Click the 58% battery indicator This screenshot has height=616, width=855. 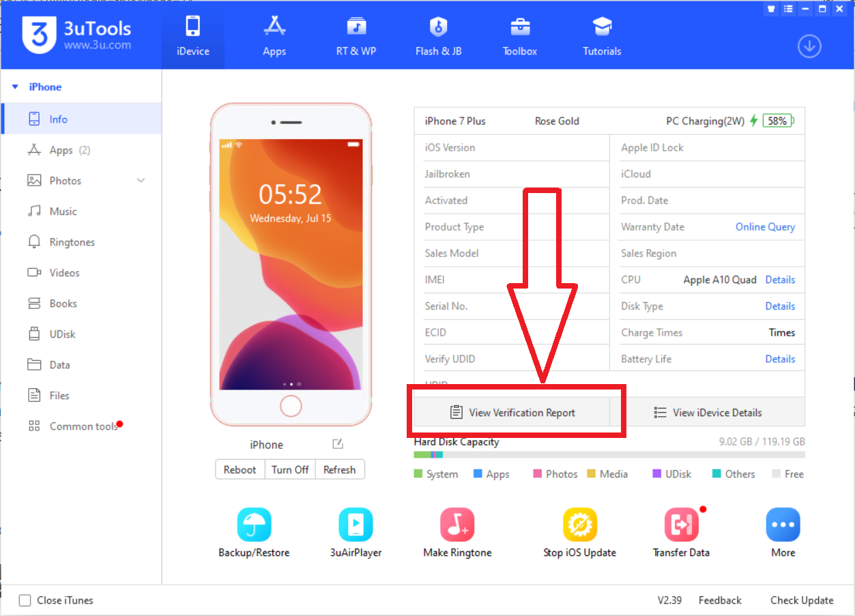click(778, 121)
